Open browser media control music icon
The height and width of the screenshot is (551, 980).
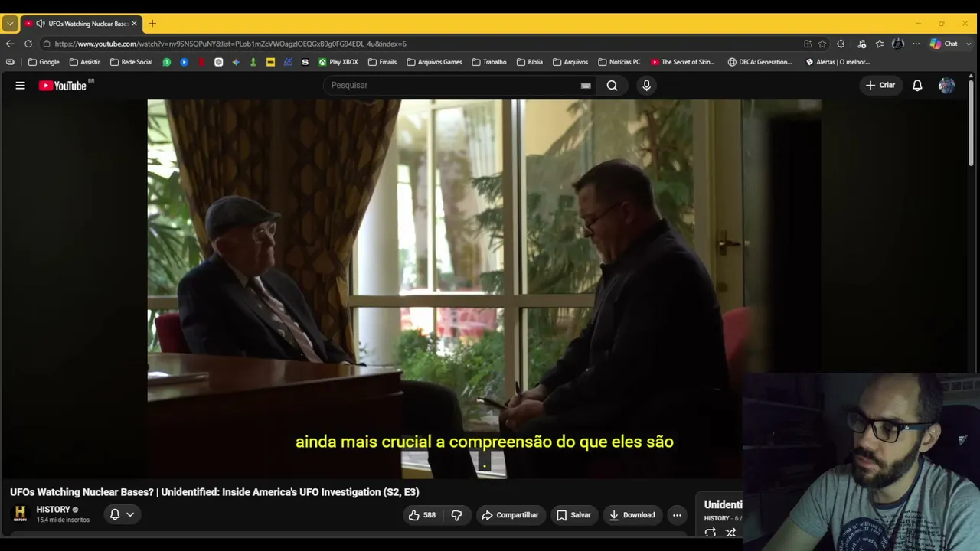tap(861, 44)
